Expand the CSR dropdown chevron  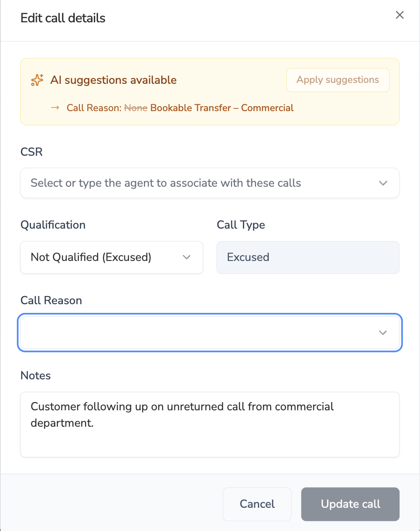[383, 183]
